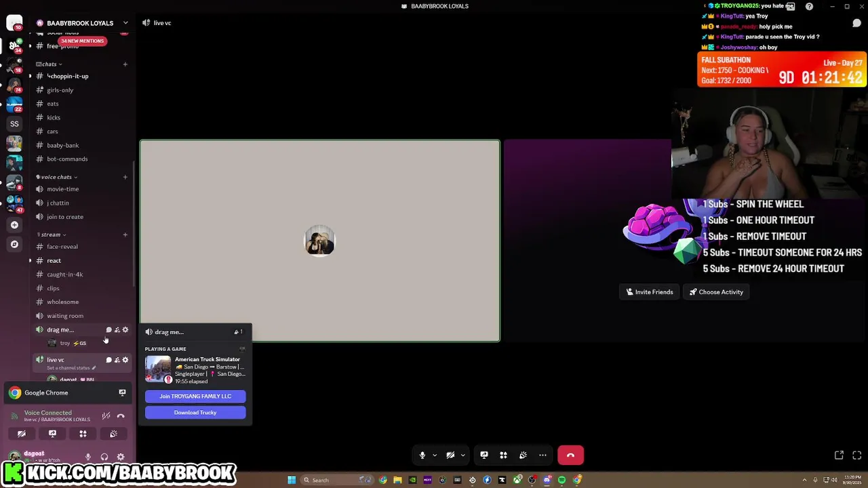Create a channel in stream category
This screenshot has width=868, height=488.
point(125,235)
